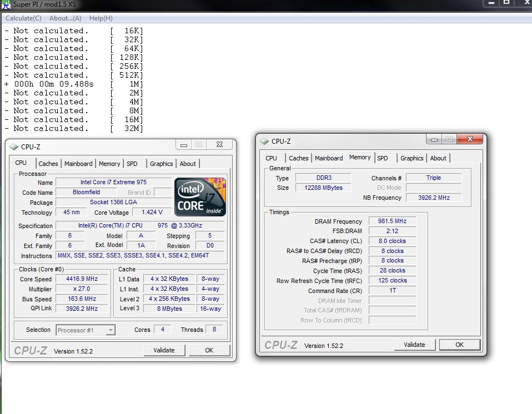Image resolution: width=532 pixels, height=414 pixels.
Task: Switch to Mainboard tab in right CPU-Z
Action: point(329,158)
